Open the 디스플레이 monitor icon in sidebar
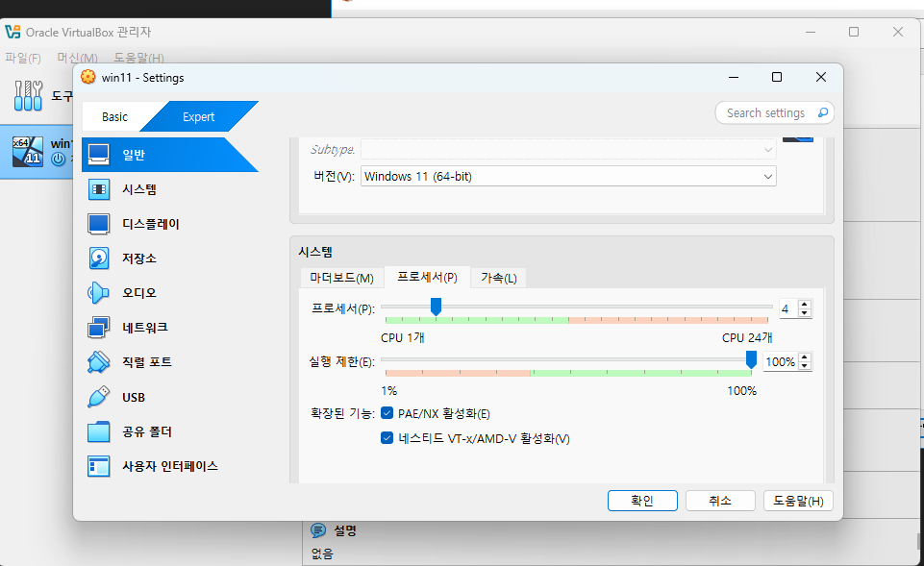924x566 pixels. tap(98, 224)
